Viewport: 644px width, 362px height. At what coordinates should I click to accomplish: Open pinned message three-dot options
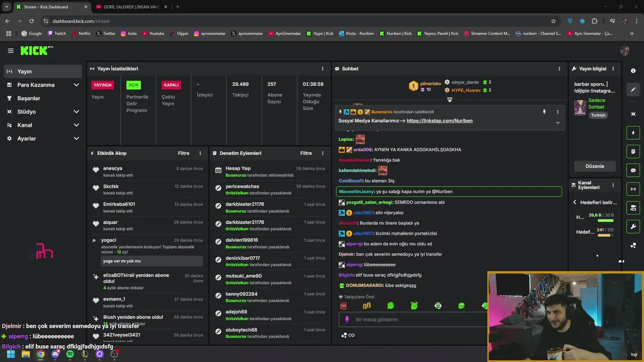[557, 112]
